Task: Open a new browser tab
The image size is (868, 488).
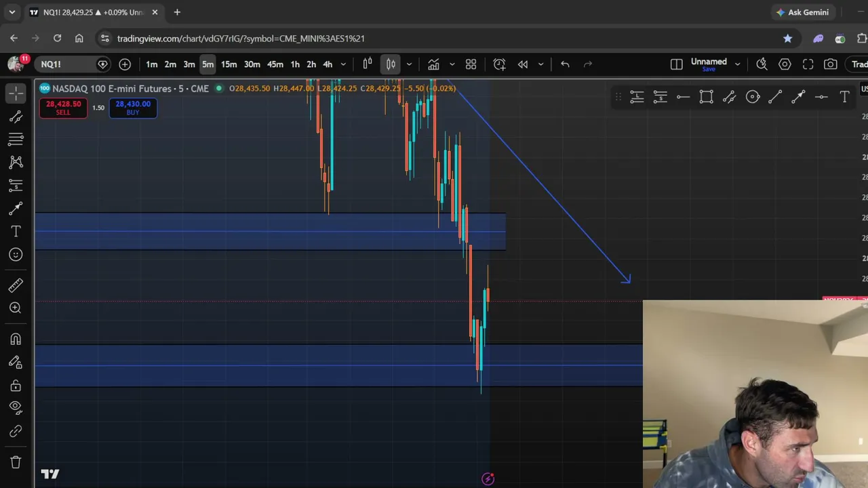Action: [177, 12]
